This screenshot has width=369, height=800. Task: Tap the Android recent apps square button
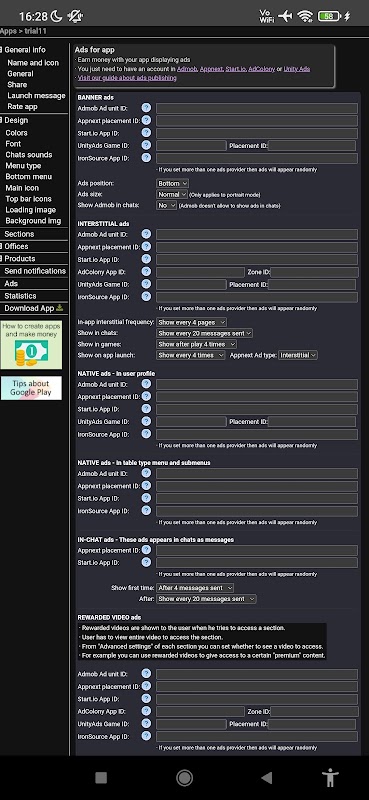pyautogui.click(x=101, y=777)
